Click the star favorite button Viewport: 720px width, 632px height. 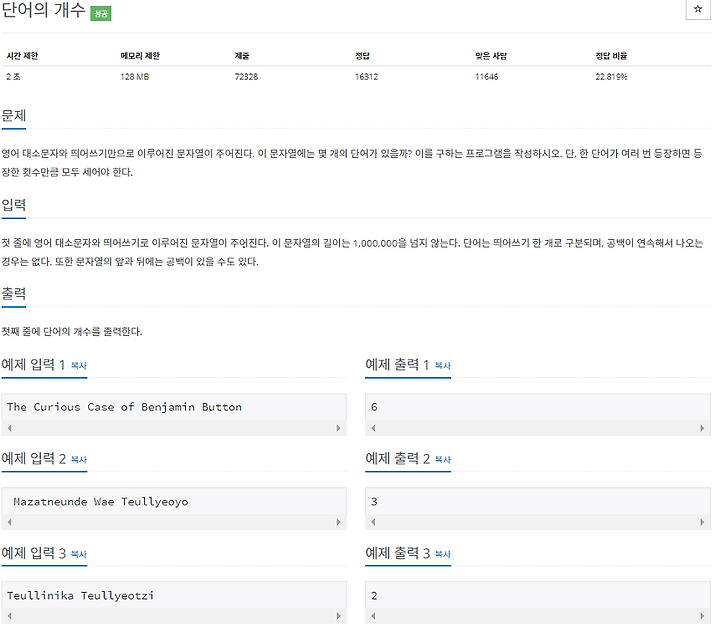[698, 9]
